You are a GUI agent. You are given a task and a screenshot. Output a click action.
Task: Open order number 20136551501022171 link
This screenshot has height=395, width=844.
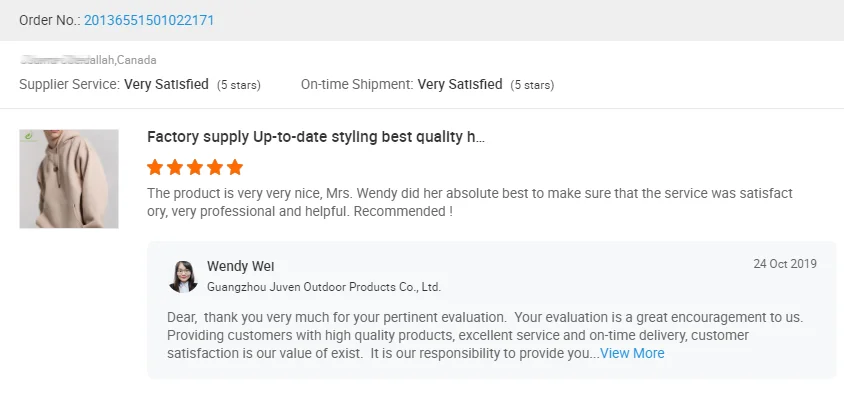click(x=149, y=20)
